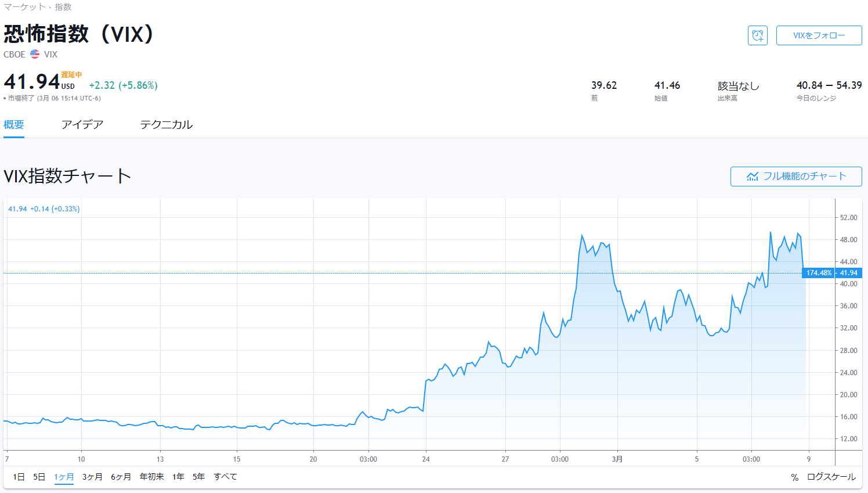The width and height of the screenshot is (868, 493).
Task: Show すべて all-time chart range
Action: click(x=225, y=477)
